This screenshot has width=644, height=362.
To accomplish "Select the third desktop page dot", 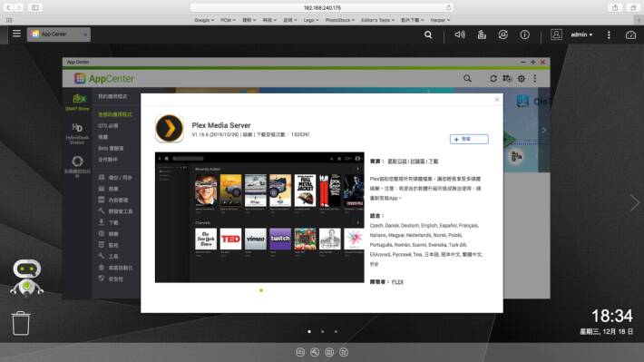I will click(336, 331).
